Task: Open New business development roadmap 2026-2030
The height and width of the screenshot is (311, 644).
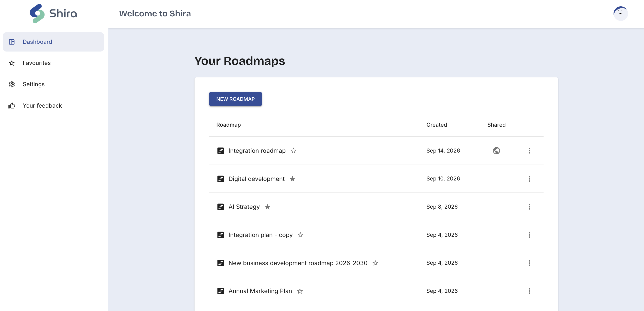Action: [298, 263]
